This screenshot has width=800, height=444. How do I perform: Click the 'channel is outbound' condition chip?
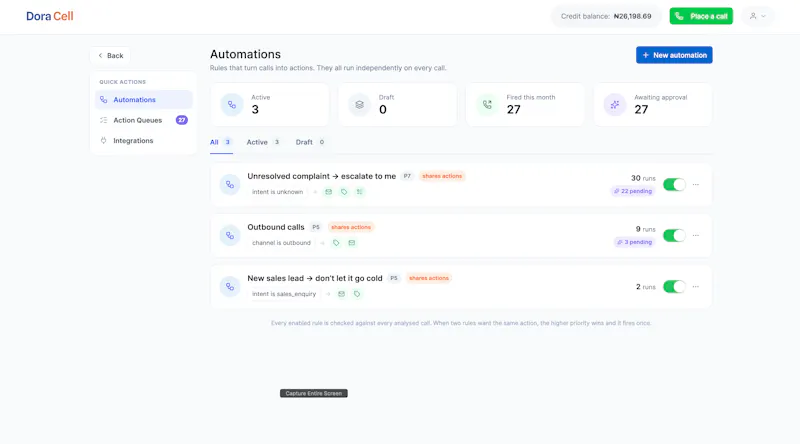coord(281,243)
